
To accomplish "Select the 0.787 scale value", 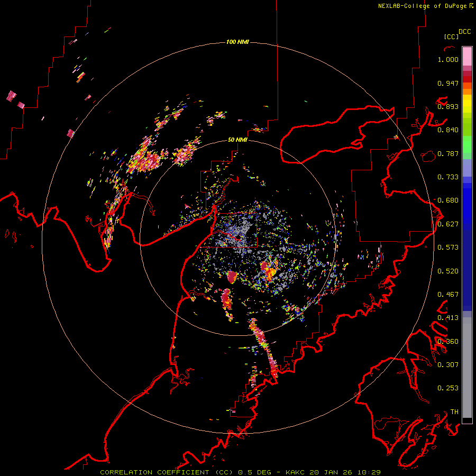I will click(x=448, y=153).
